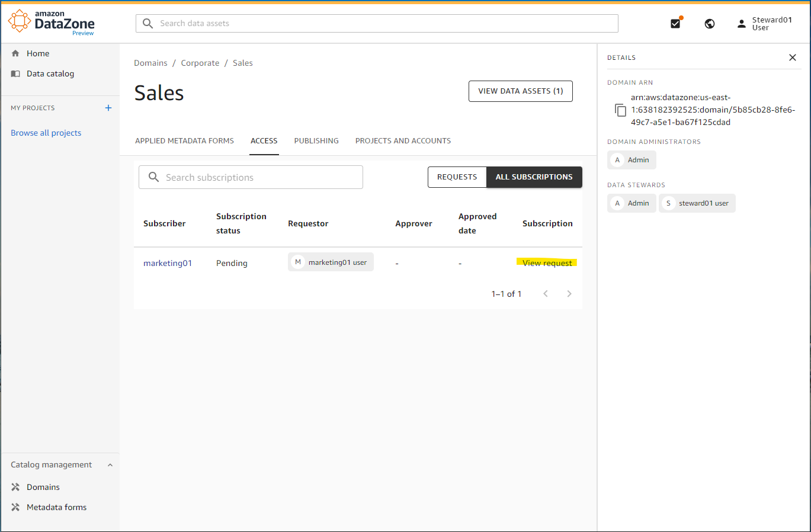Open the tasks checkbox notification icon
The height and width of the screenshot is (532, 811).
675,23
